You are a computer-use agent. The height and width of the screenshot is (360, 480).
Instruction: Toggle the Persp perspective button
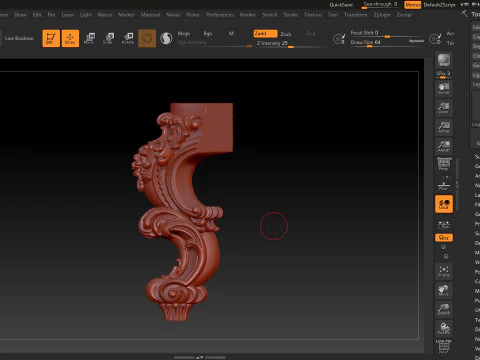point(444,164)
